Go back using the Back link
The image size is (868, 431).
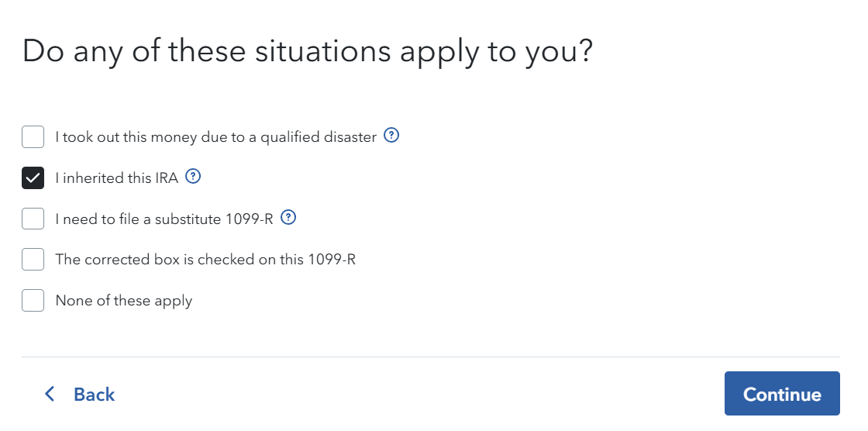pyautogui.click(x=94, y=395)
